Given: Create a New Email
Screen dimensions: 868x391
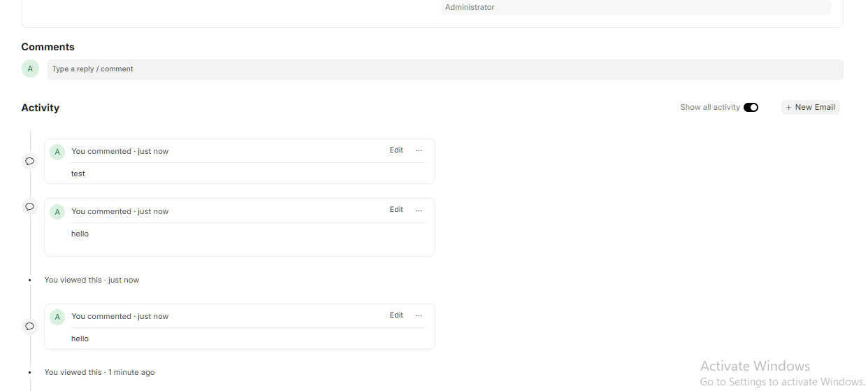Looking at the screenshot, I should (810, 107).
